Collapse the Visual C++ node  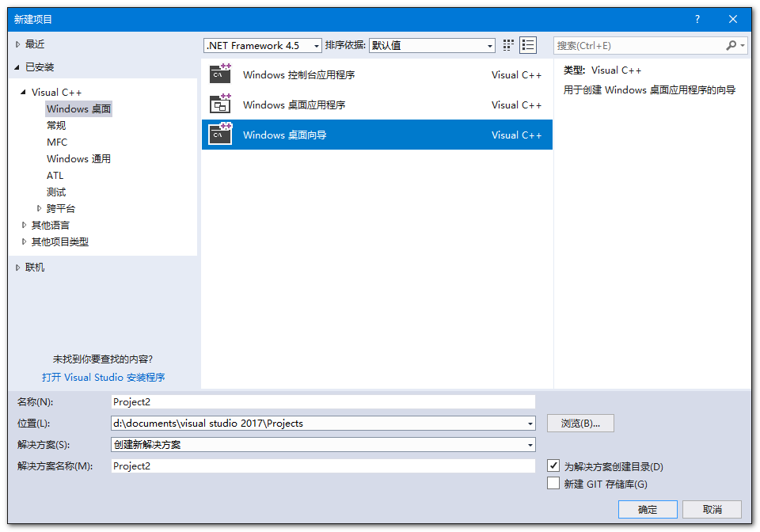pyautogui.click(x=23, y=92)
